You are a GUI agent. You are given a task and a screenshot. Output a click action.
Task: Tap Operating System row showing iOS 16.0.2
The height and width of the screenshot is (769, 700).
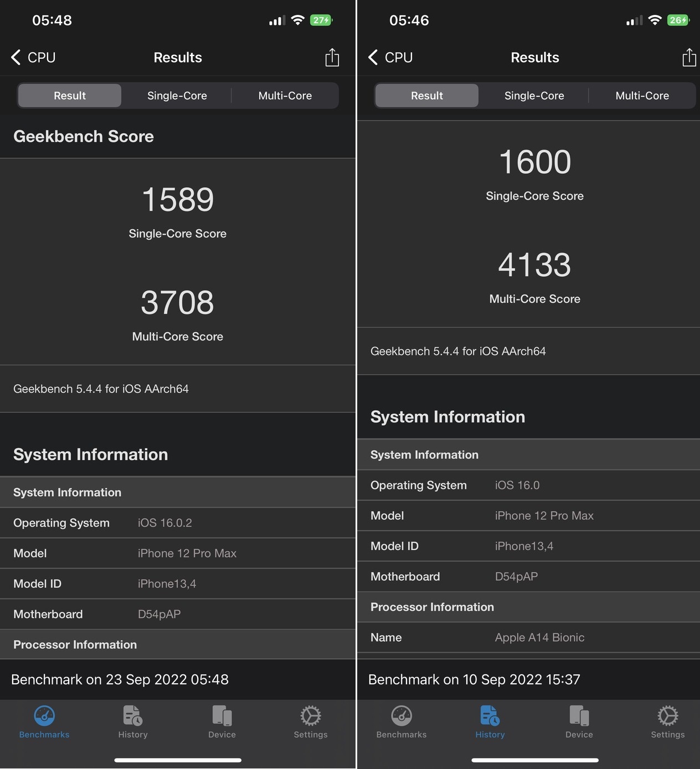click(178, 523)
